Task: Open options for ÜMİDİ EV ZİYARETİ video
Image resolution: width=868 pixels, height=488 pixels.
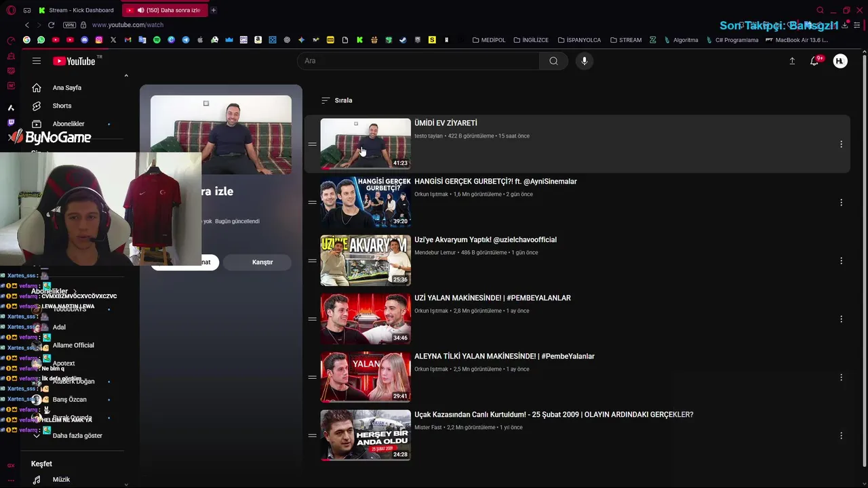Action: [841, 144]
